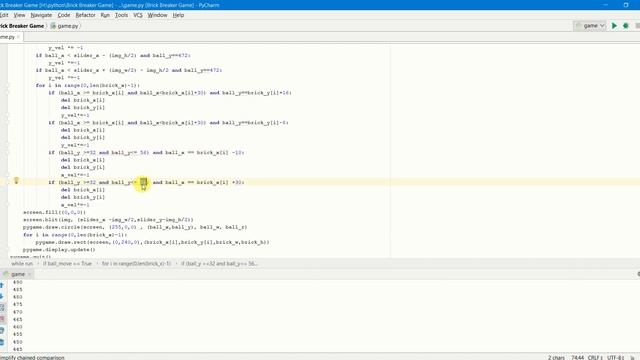
Task: Click the 'if (ball_y >=32' breadcrumb
Action: click(x=219, y=264)
